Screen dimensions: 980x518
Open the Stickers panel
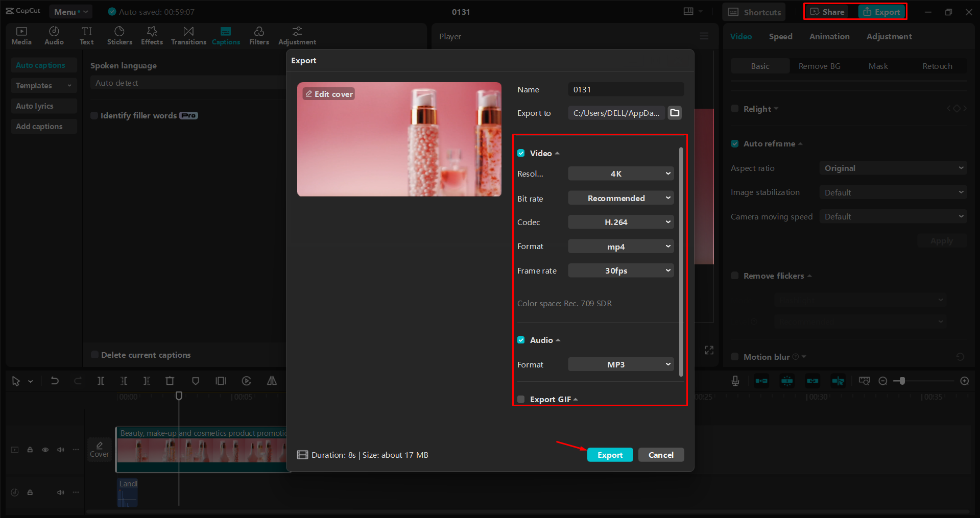click(119, 36)
